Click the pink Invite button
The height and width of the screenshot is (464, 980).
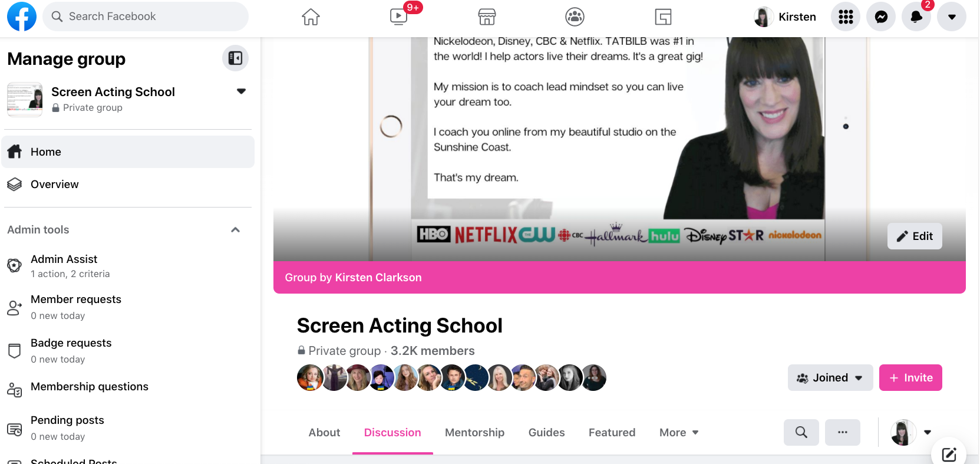[910, 377]
